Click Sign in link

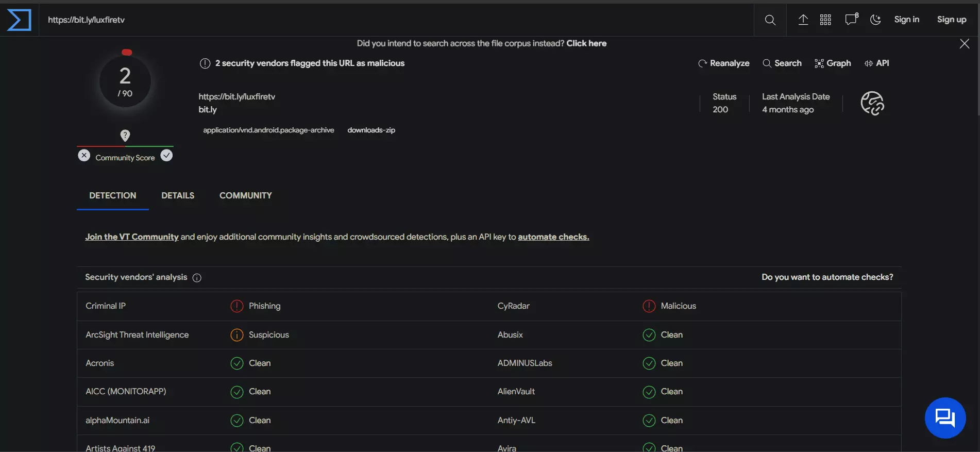(906, 20)
